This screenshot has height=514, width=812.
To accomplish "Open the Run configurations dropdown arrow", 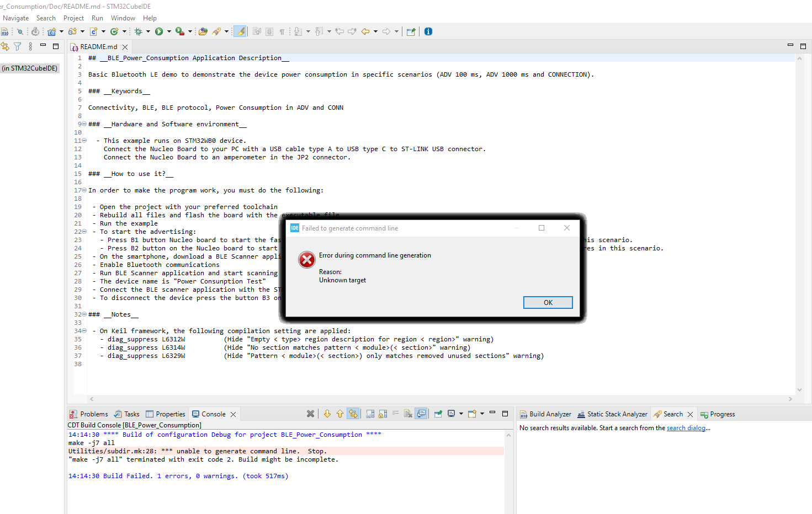I will [168, 31].
